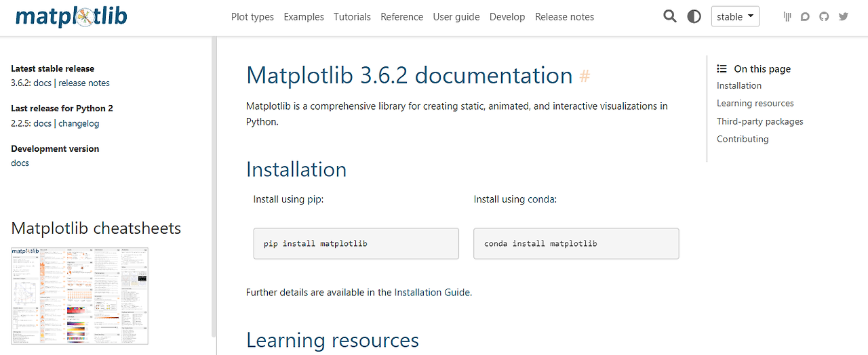Jump to Learning resources section

[755, 103]
